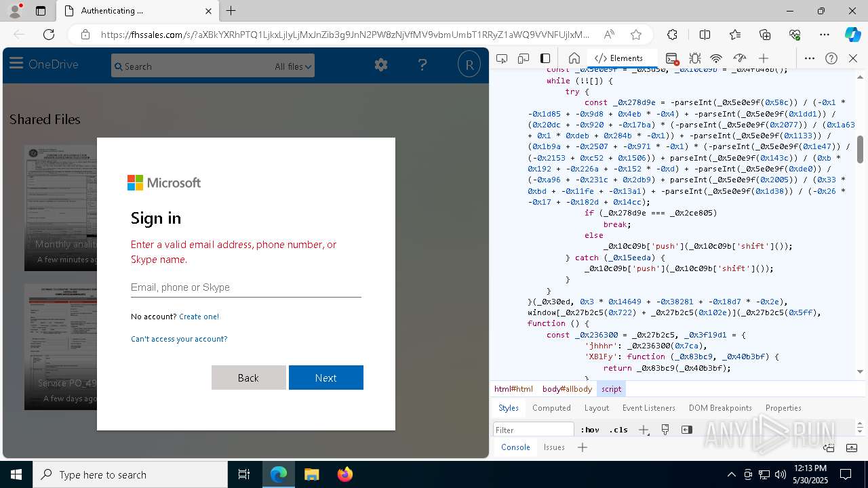This screenshot has height=488, width=868.
Task: Click the script breadcrumb
Action: point(611,389)
